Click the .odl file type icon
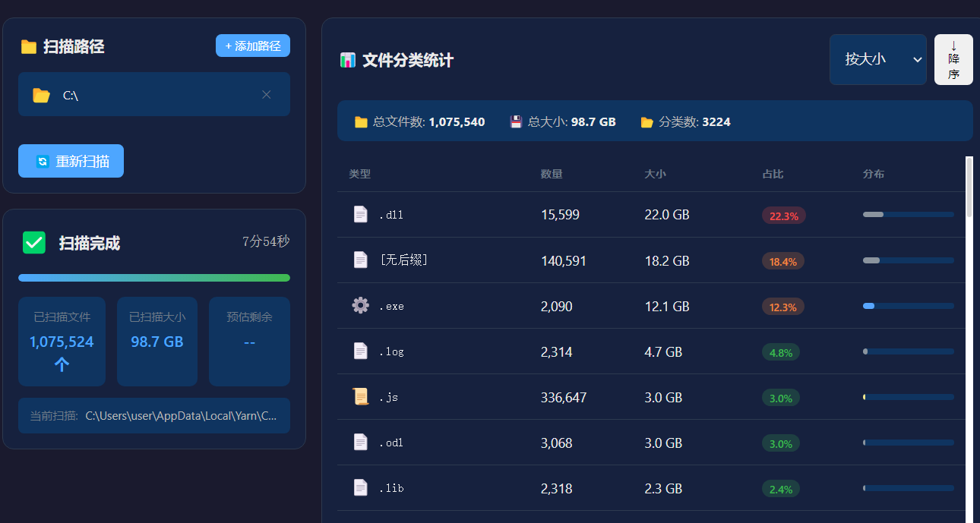The width and height of the screenshot is (980, 523). click(x=361, y=443)
